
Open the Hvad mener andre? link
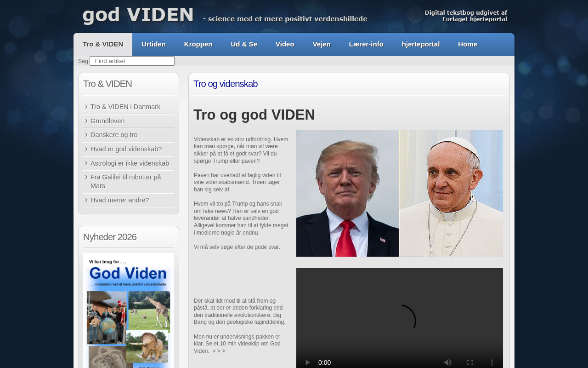pos(119,200)
